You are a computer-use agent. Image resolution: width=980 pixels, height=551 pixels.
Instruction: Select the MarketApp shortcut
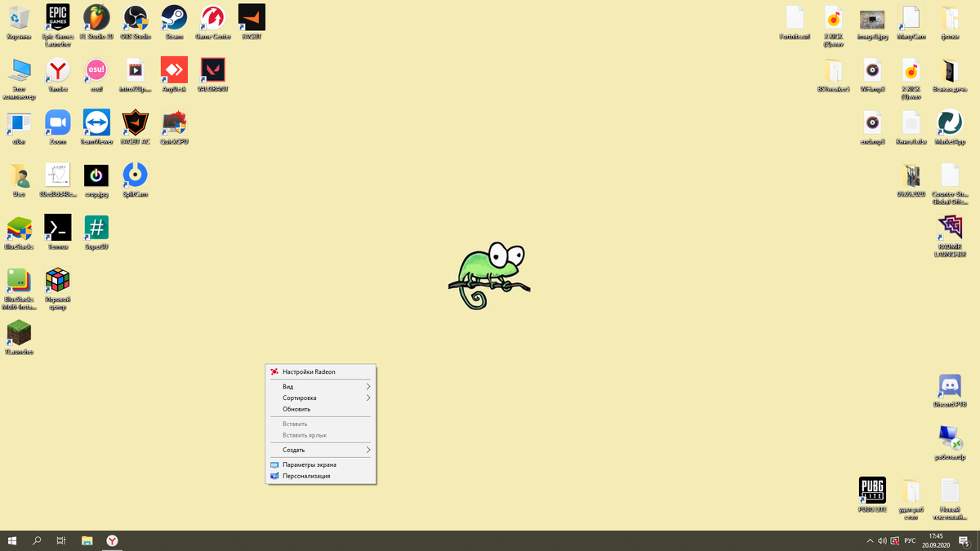coord(950,127)
